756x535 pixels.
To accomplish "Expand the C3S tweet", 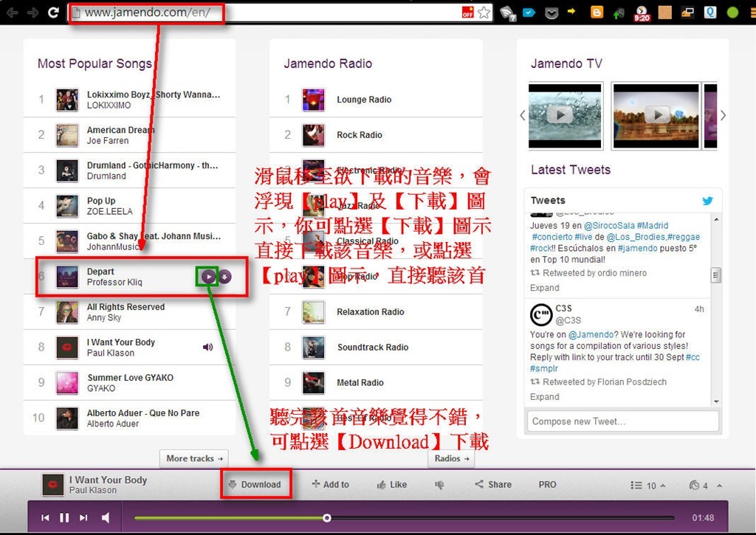I will pyautogui.click(x=544, y=397).
